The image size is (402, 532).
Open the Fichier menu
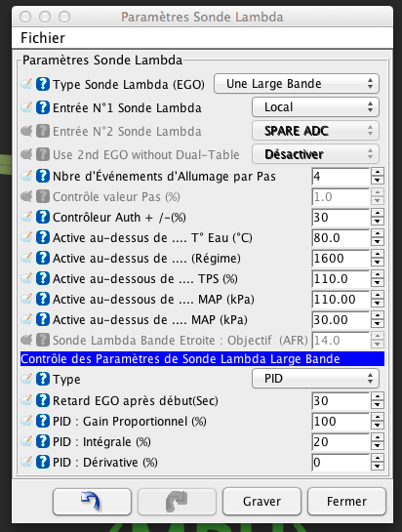pyautogui.click(x=43, y=38)
